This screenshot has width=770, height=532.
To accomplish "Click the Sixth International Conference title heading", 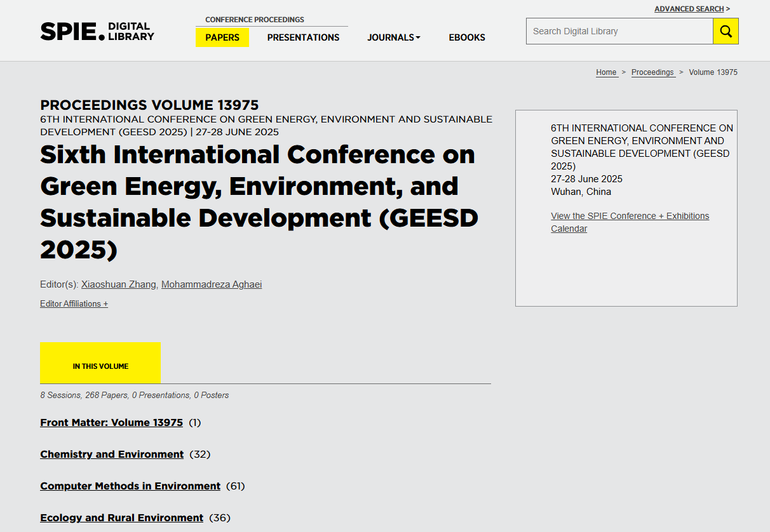I will [x=259, y=202].
